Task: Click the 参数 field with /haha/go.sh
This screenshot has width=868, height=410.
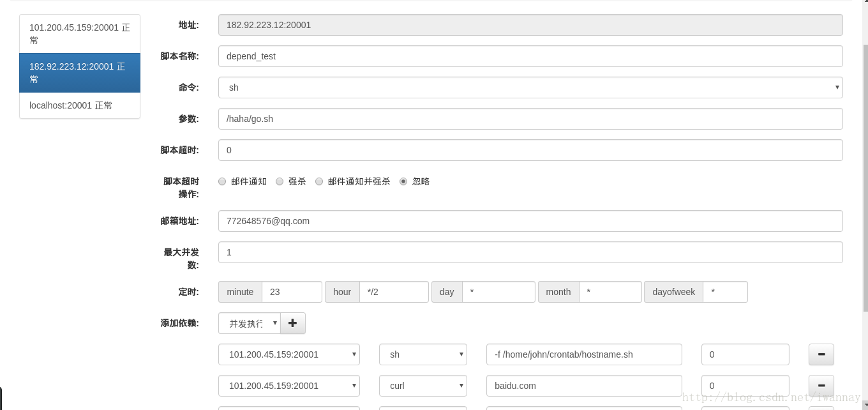Action: tap(530, 119)
